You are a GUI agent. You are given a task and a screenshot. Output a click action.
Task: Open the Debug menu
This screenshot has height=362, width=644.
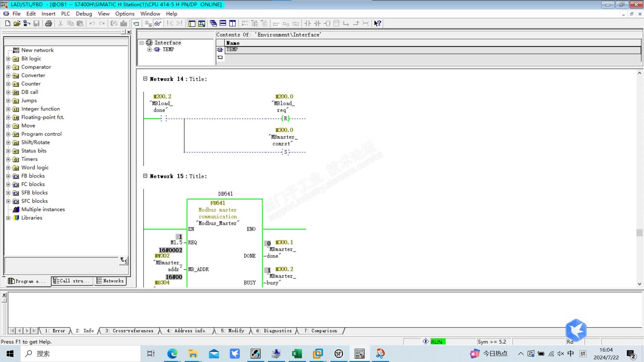(84, 14)
